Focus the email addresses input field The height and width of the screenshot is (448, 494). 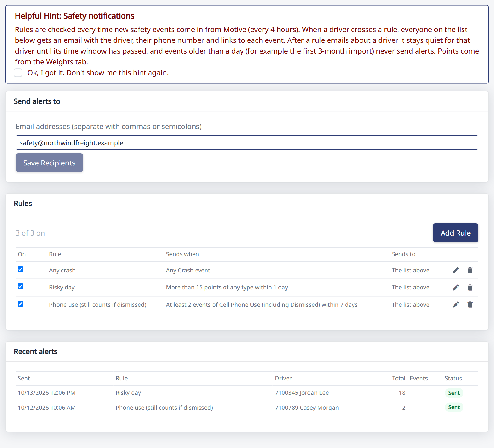[247, 143]
